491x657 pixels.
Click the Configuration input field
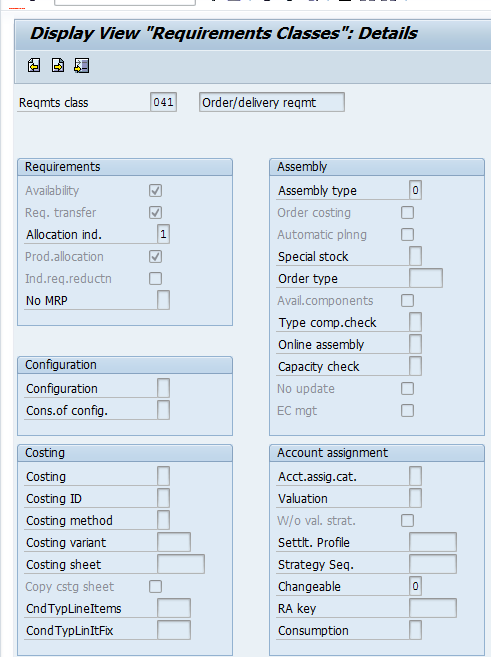pos(163,388)
